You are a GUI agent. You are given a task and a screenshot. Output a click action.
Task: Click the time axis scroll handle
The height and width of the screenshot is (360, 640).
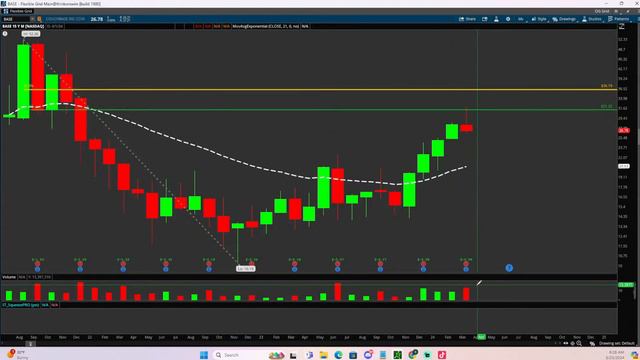(30, 344)
